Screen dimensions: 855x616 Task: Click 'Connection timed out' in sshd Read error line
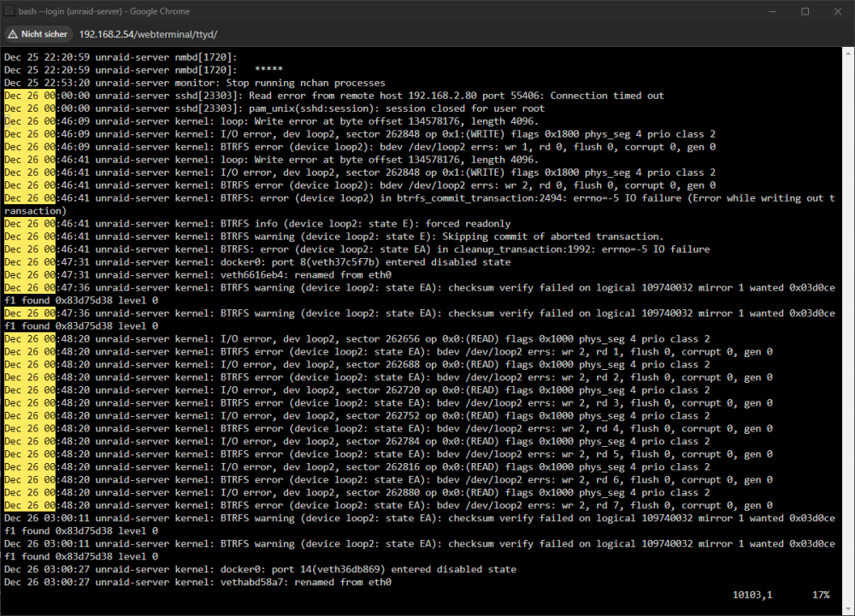tap(607, 96)
